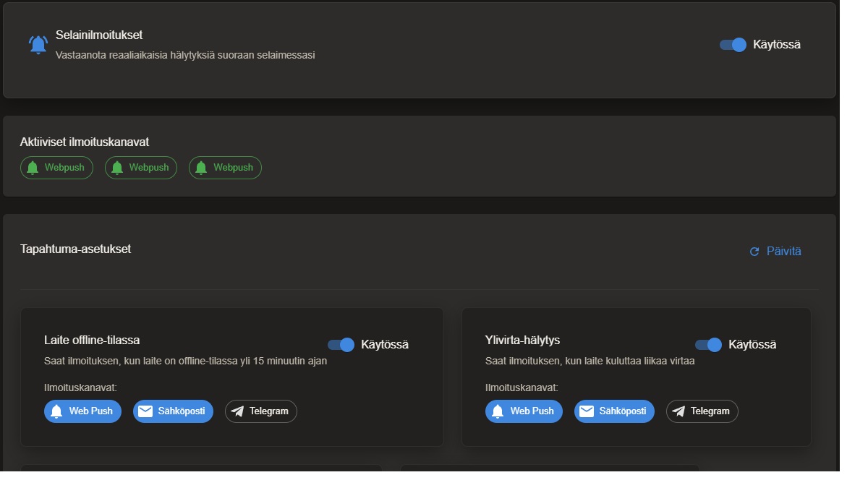Click Telegram paper plane icon in offline card
This screenshot has height=488, width=868.
(x=237, y=411)
